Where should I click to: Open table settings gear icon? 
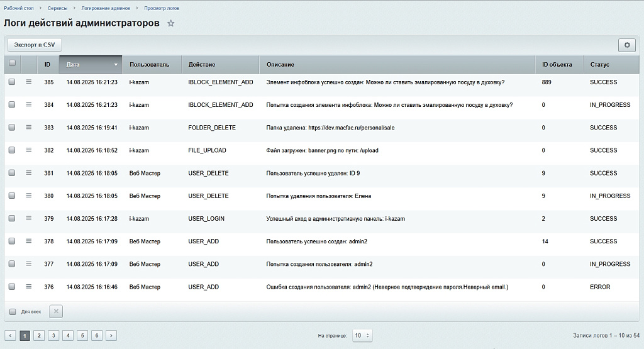tap(626, 45)
